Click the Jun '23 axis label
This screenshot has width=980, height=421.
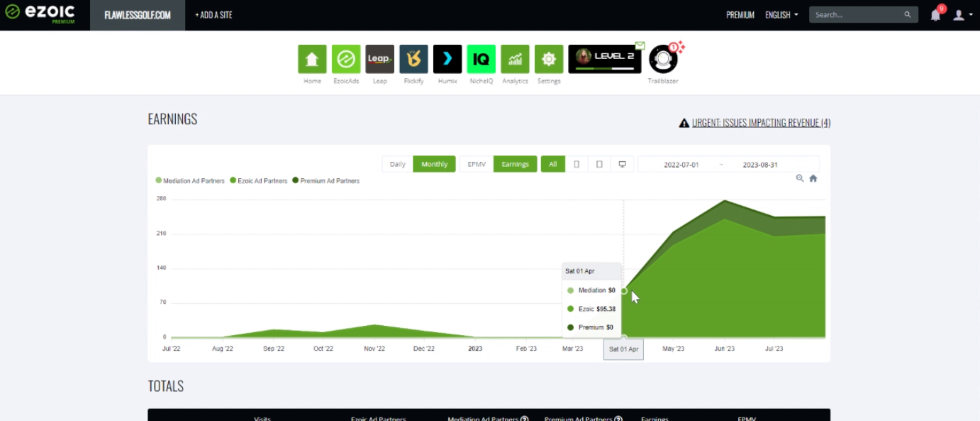(724, 349)
